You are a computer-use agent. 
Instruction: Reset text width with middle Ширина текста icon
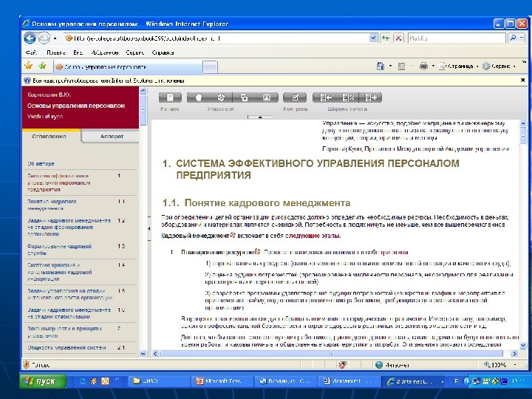[x=347, y=98]
